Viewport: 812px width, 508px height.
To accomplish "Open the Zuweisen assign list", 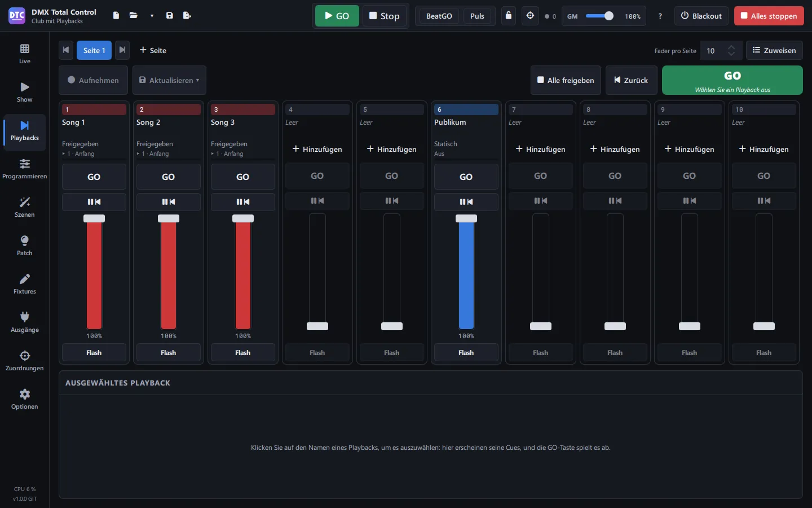I will tap(774, 50).
